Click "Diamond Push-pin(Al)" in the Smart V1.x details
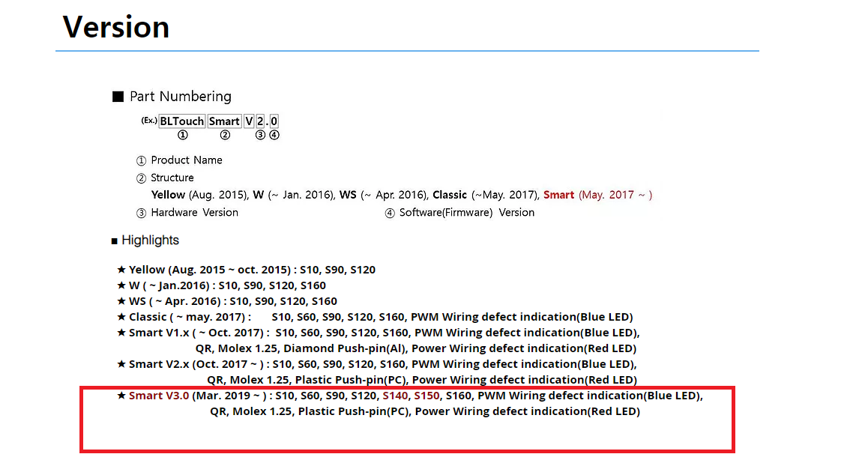This screenshot has width=868, height=466. tap(345, 348)
